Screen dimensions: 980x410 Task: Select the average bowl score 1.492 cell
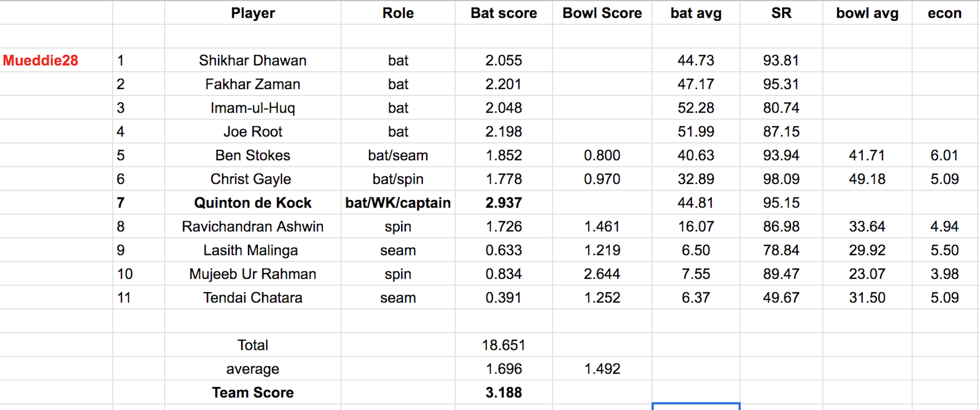tap(602, 369)
